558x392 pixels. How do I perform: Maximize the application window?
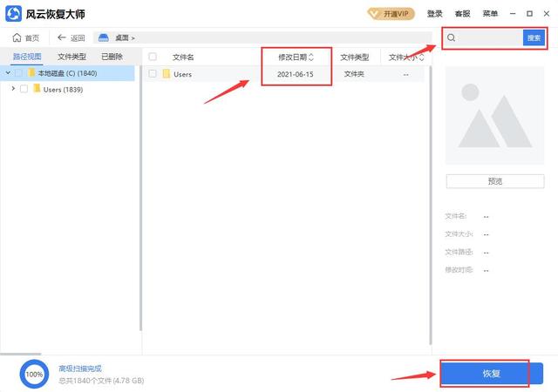[x=529, y=14]
